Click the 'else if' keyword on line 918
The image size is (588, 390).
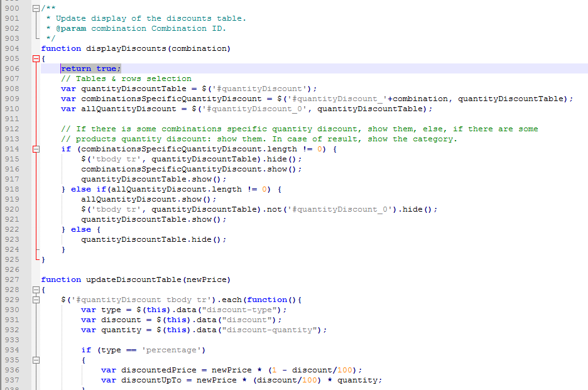pyautogui.click(x=88, y=189)
